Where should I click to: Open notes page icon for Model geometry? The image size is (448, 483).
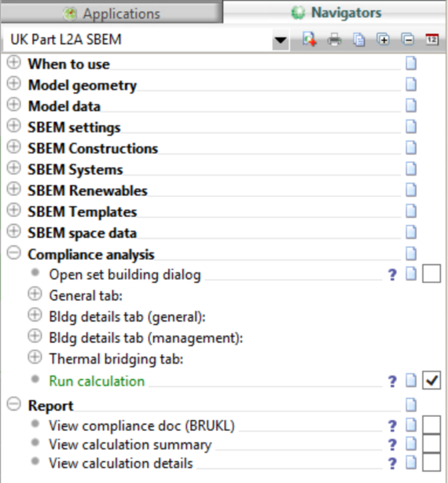coord(411,84)
